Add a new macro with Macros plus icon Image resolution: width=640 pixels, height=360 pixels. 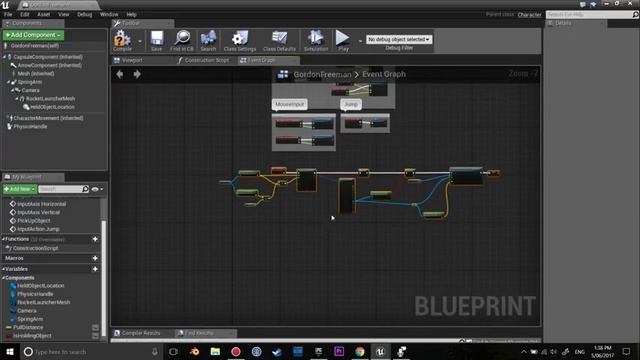(x=95, y=258)
